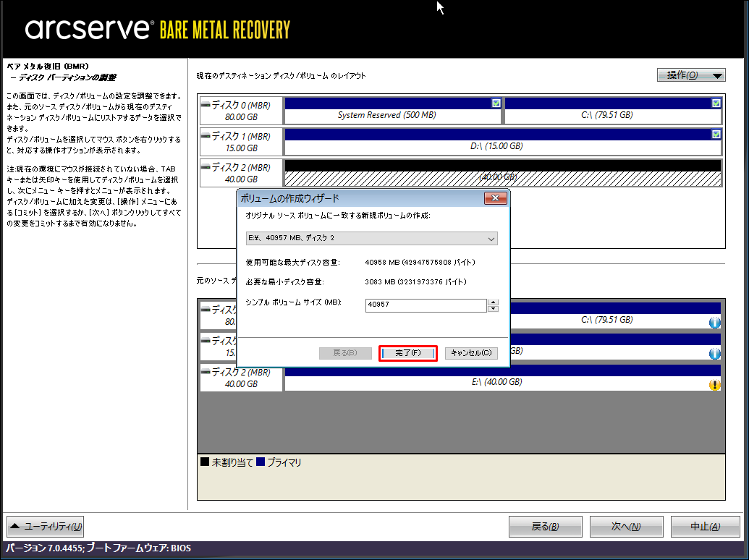Click the black 未割り当て legend swatch

pyautogui.click(x=205, y=462)
